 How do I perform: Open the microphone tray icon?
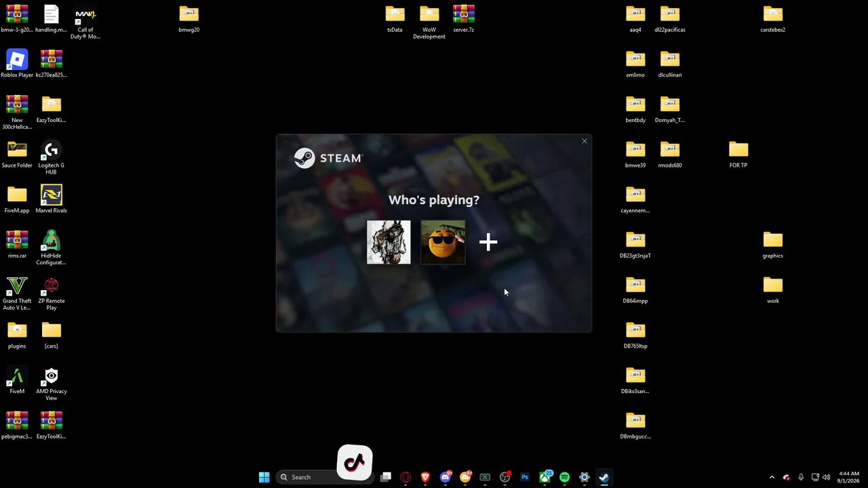801,477
